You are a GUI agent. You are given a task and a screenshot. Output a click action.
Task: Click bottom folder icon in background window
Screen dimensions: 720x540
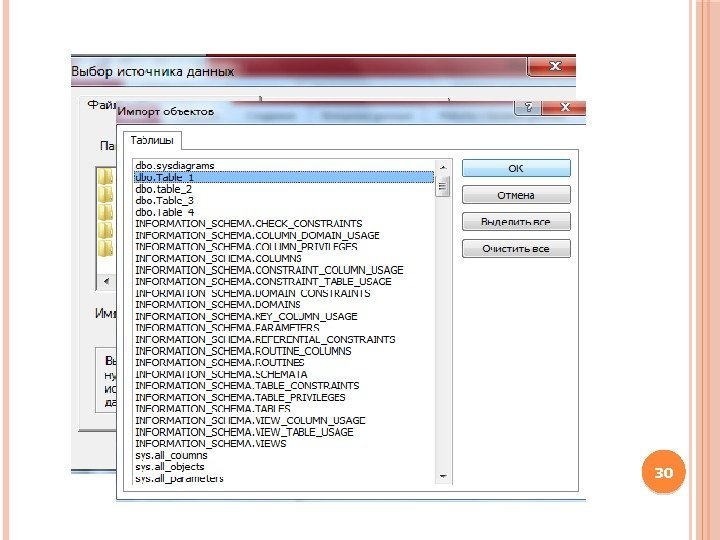click(x=106, y=248)
